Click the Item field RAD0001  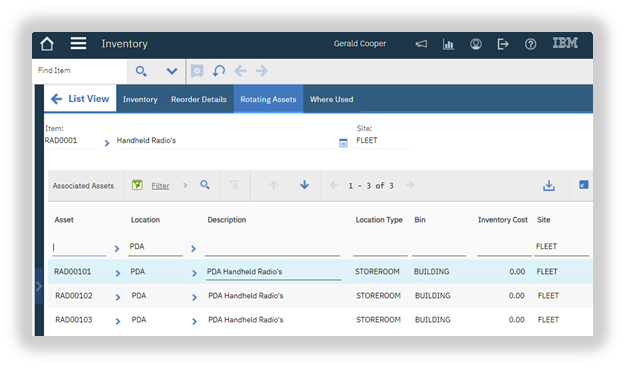(71, 141)
